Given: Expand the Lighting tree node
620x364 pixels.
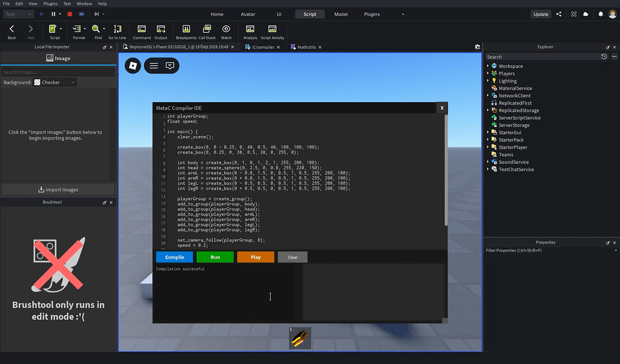Looking at the screenshot, I should tap(487, 80).
